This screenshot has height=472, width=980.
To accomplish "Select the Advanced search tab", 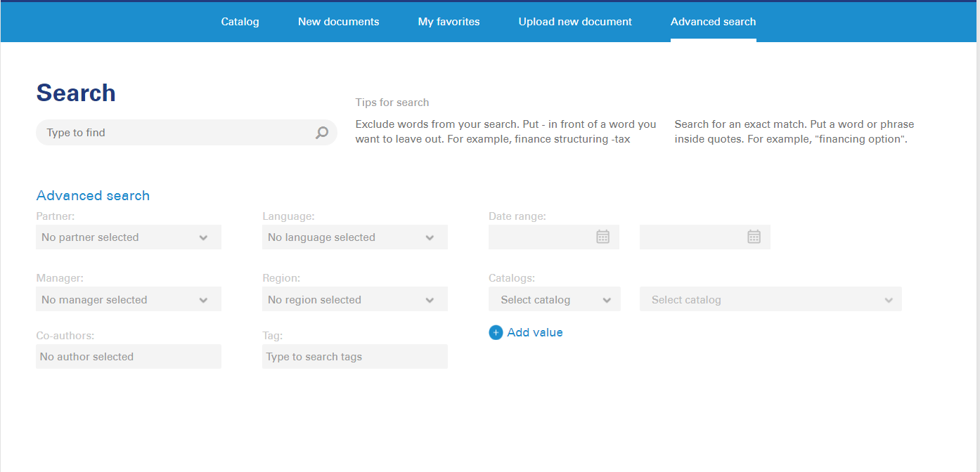I will pos(713,22).
